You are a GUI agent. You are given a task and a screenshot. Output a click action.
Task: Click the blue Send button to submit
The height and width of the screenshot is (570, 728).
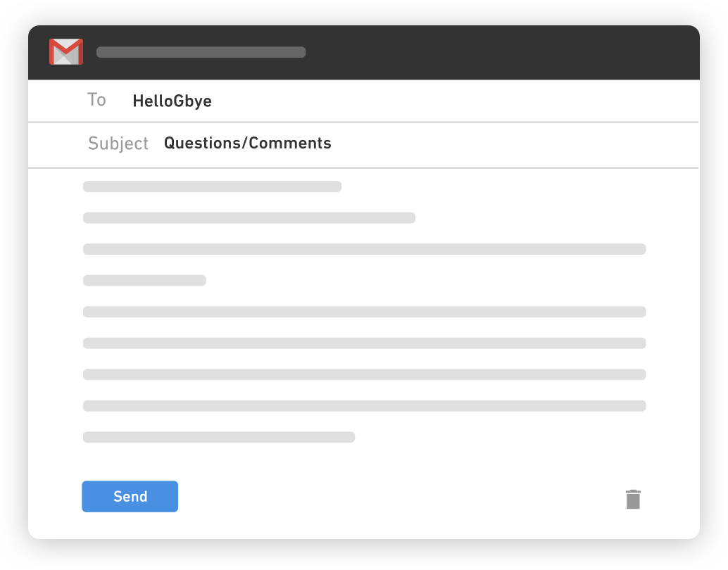(x=130, y=496)
